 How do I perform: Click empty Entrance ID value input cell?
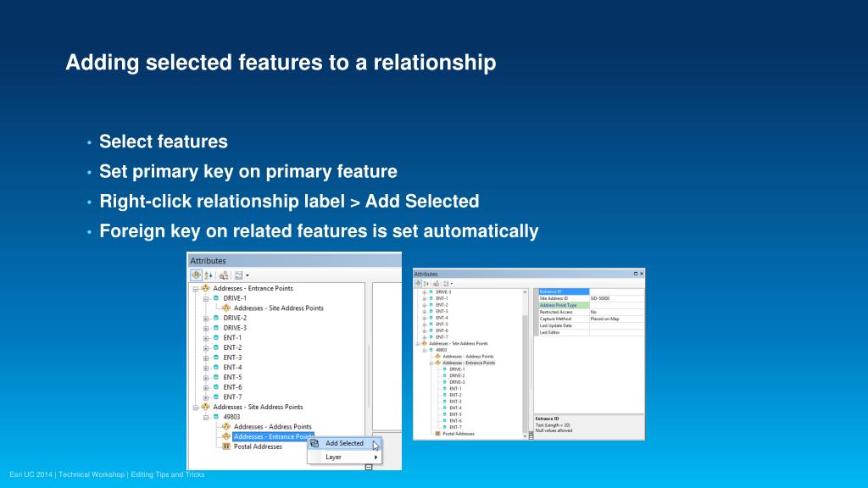[x=616, y=291]
